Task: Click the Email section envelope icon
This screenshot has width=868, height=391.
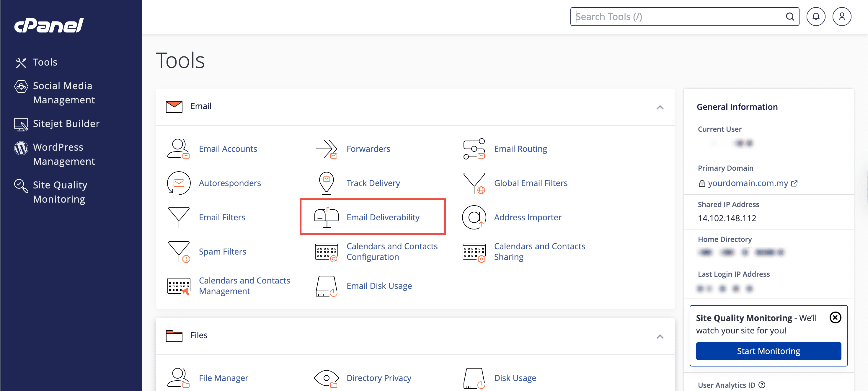Action: click(174, 107)
